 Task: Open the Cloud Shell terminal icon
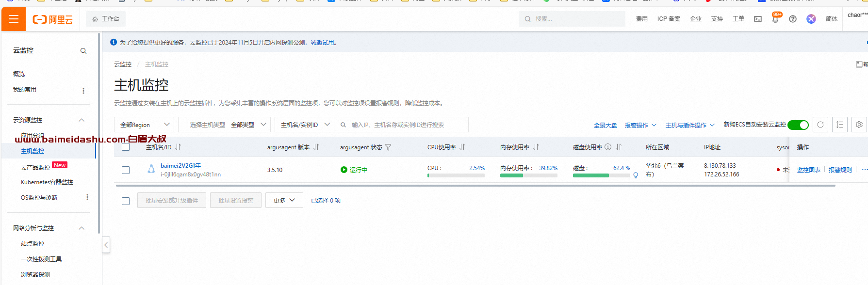click(x=758, y=19)
